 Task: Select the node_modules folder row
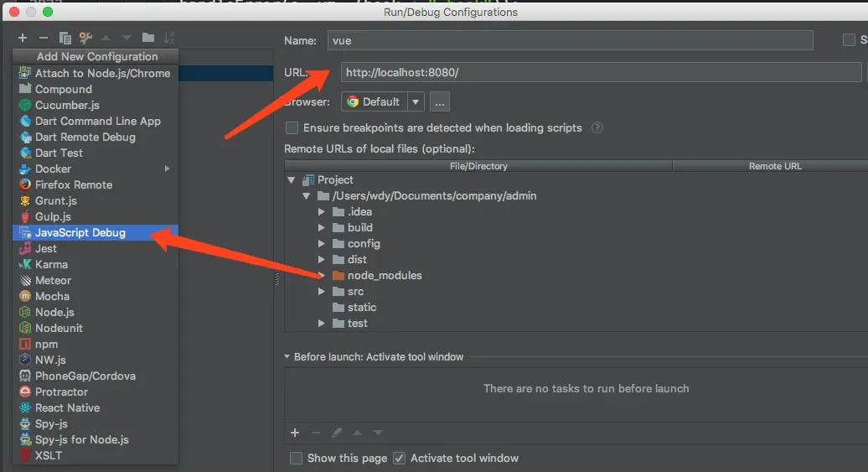tap(576, 275)
